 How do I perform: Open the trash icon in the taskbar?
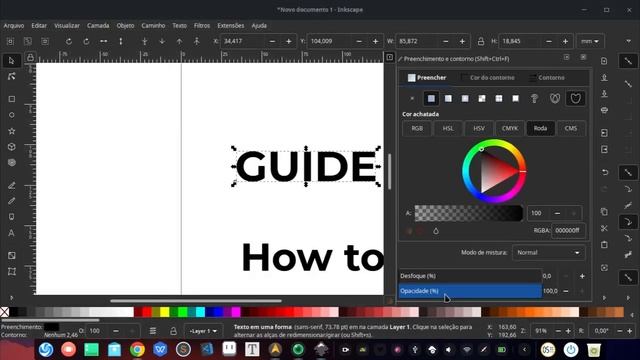593,349
